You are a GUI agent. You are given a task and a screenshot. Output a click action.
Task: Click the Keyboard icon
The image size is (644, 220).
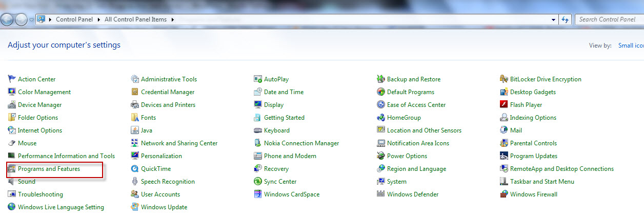258,130
